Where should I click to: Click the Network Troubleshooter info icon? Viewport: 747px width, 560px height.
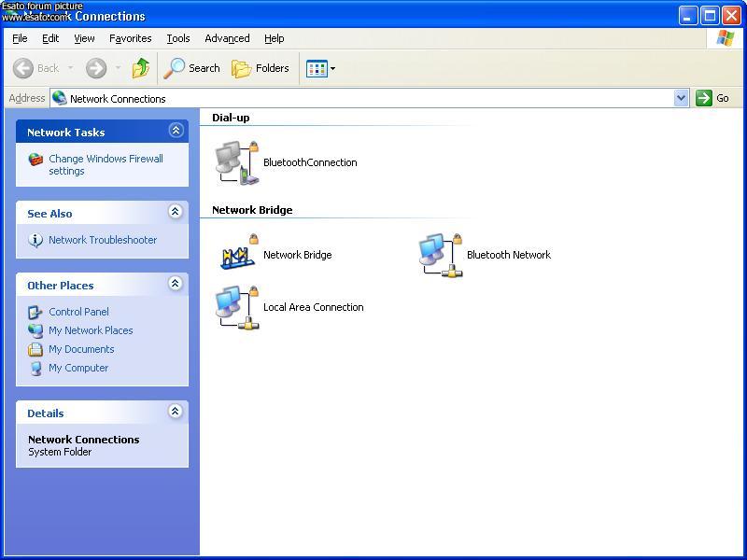(35, 240)
